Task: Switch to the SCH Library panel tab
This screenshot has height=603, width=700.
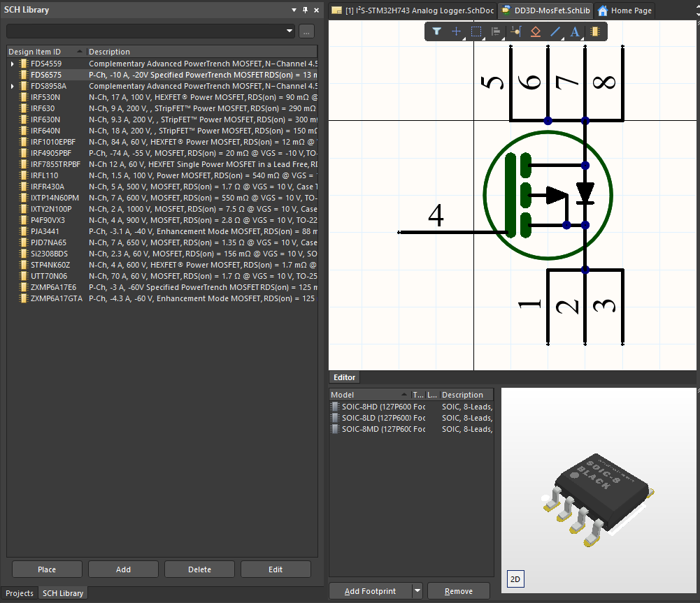Action: [63, 593]
